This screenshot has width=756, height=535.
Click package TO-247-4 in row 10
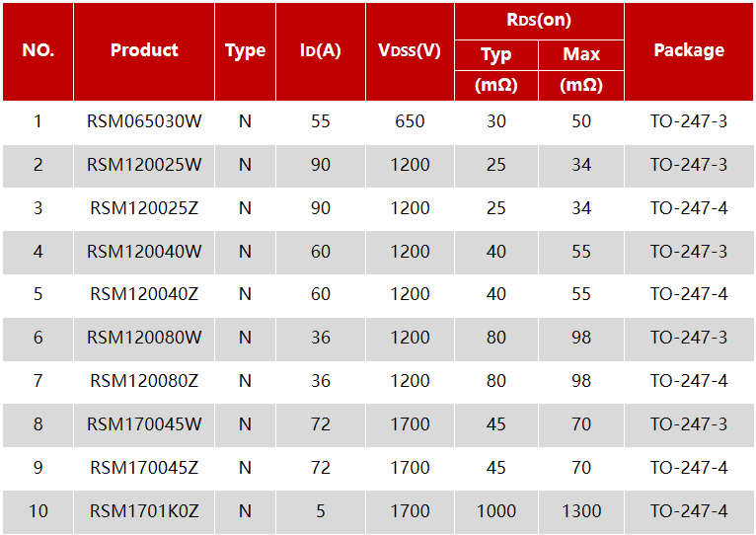pos(688,511)
